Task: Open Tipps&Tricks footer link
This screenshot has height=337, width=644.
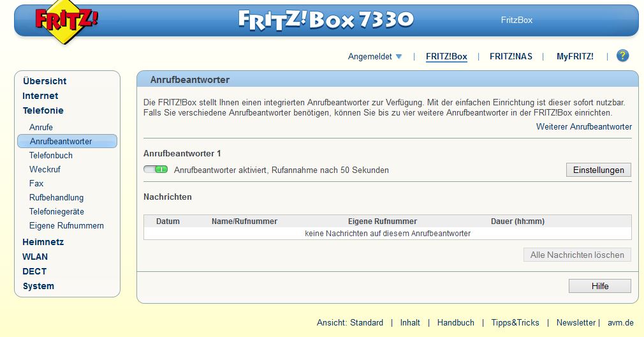Action: click(x=515, y=322)
